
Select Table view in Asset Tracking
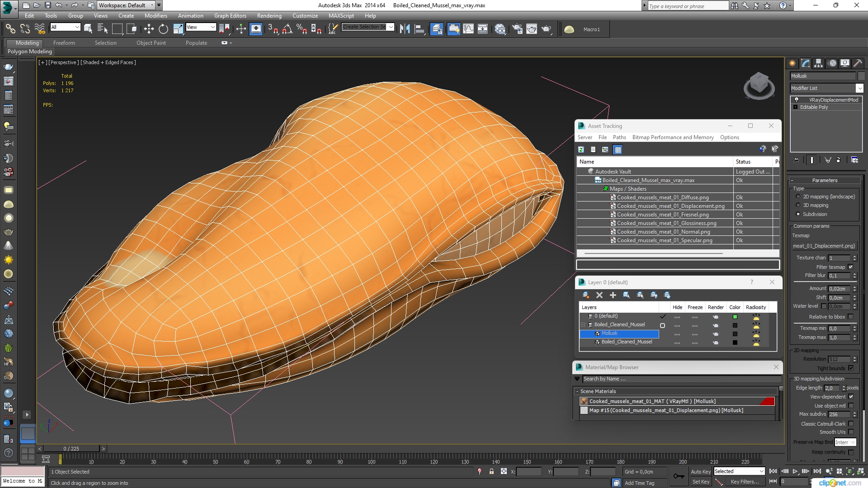point(618,150)
